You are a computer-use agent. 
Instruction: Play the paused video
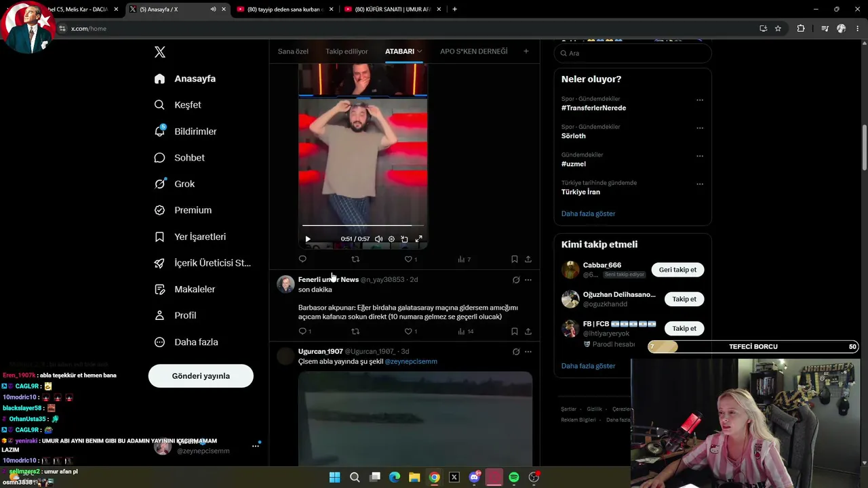[x=308, y=239]
